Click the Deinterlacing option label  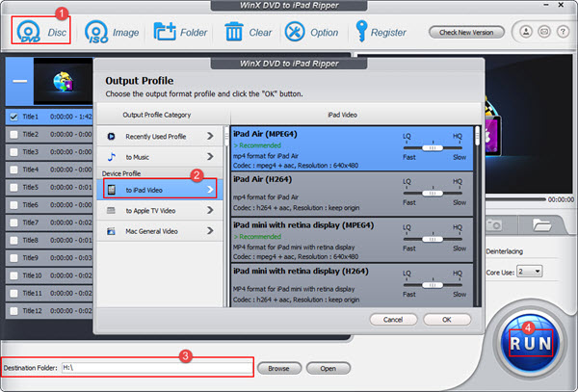point(504,251)
